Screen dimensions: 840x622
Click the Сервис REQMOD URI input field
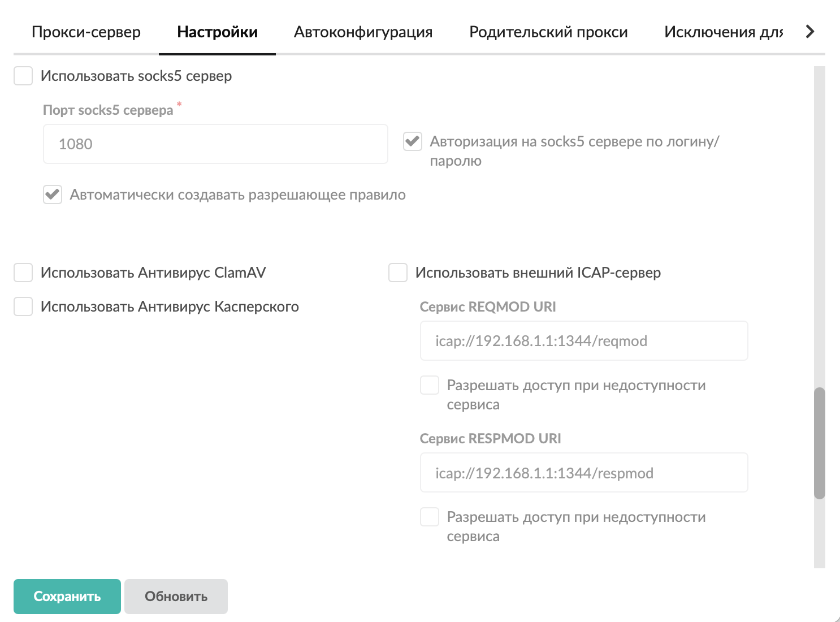(x=584, y=341)
